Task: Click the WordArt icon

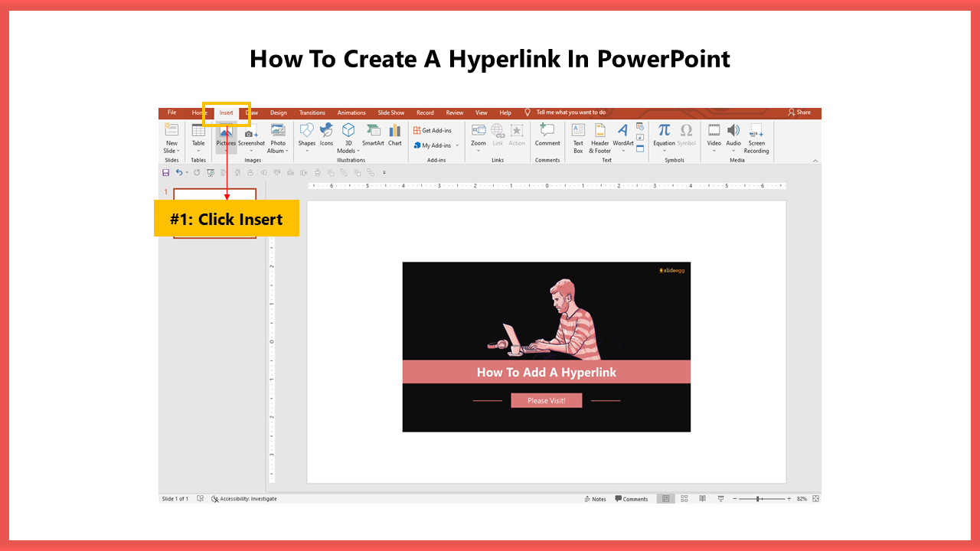Action: (x=622, y=130)
